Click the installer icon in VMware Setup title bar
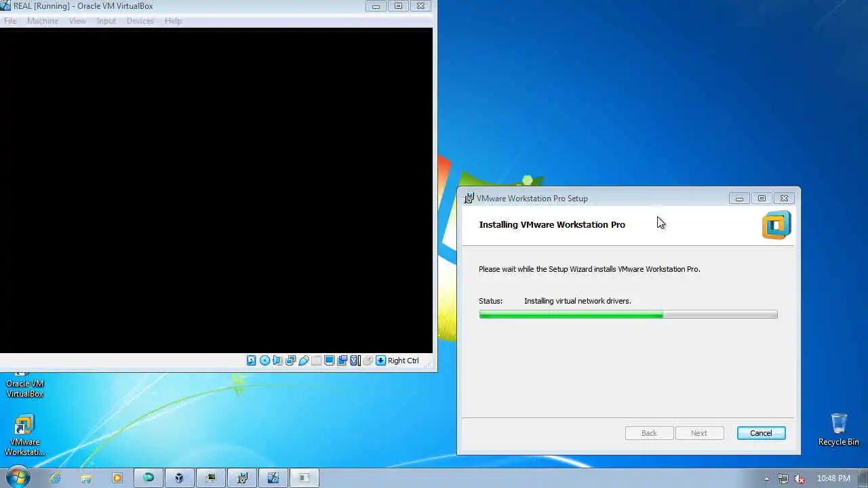 (469, 199)
